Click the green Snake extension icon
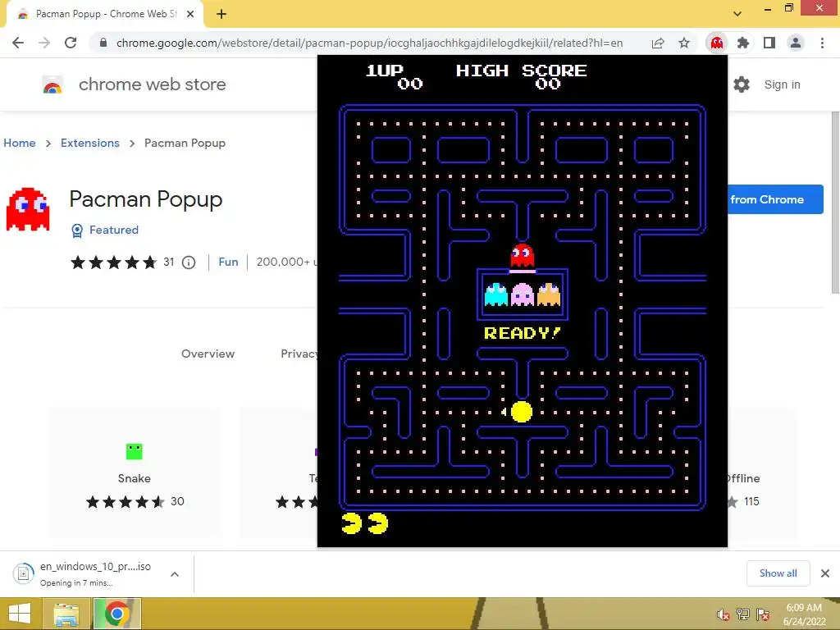 [135, 452]
